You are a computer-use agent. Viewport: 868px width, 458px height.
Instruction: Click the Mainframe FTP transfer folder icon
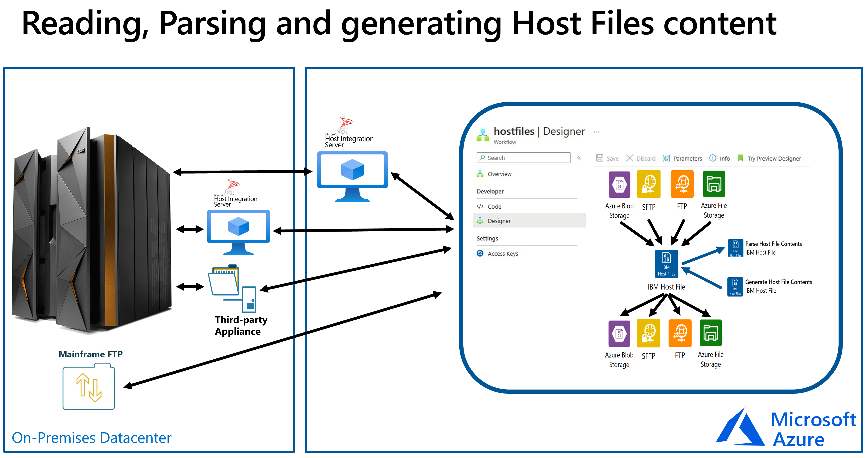click(89, 386)
